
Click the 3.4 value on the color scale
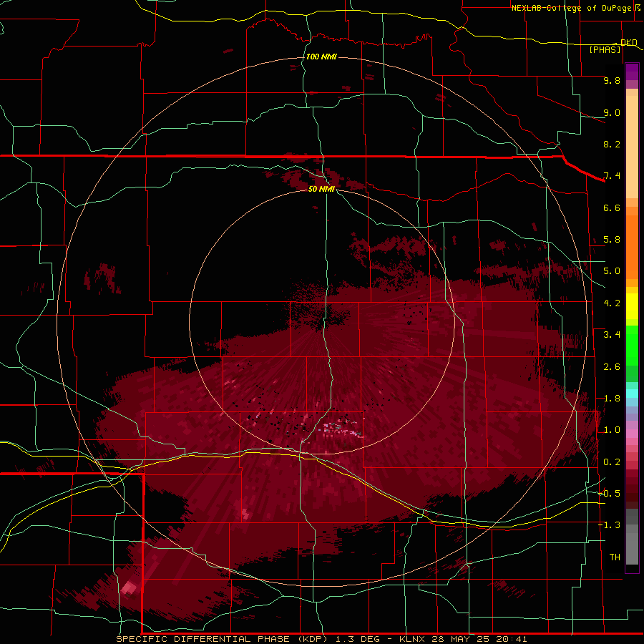[612, 335]
